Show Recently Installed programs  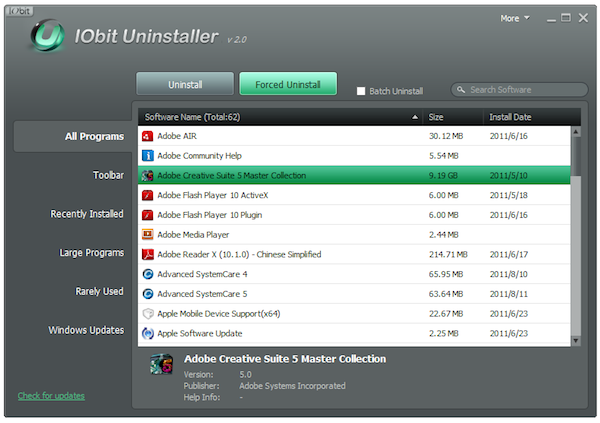tap(87, 214)
